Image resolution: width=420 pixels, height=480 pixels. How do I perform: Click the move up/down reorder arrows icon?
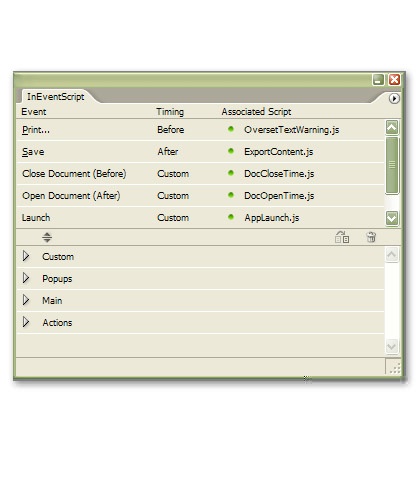coord(47,237)
